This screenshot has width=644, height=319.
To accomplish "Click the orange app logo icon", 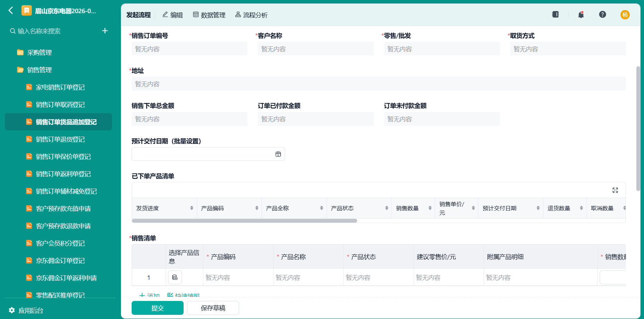I will click(x=26, y=10).
